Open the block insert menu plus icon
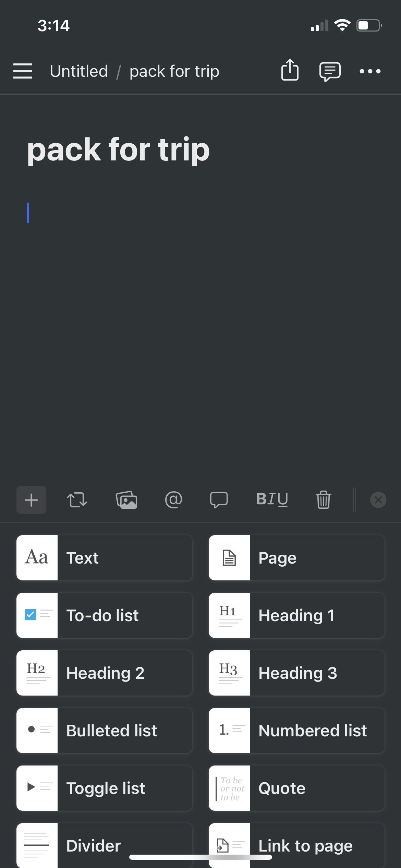The image size is (401, 868). coord(31,499)
